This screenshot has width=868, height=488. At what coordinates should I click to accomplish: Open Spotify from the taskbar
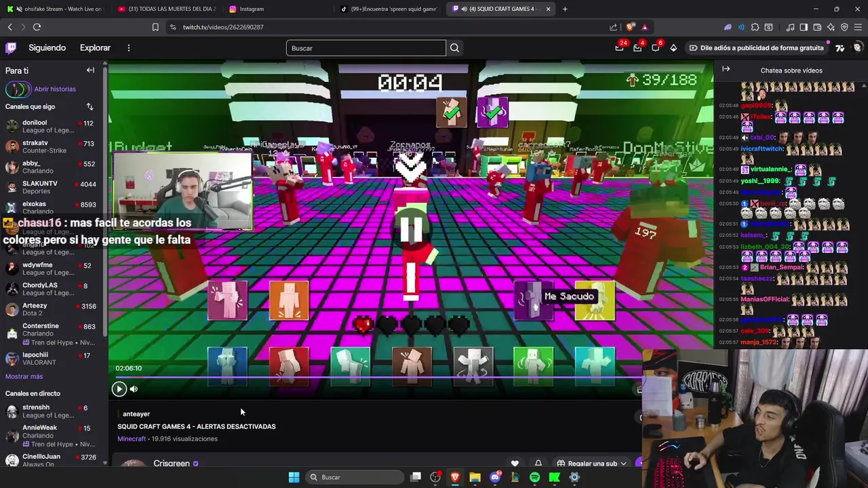[x=534, y=477]
